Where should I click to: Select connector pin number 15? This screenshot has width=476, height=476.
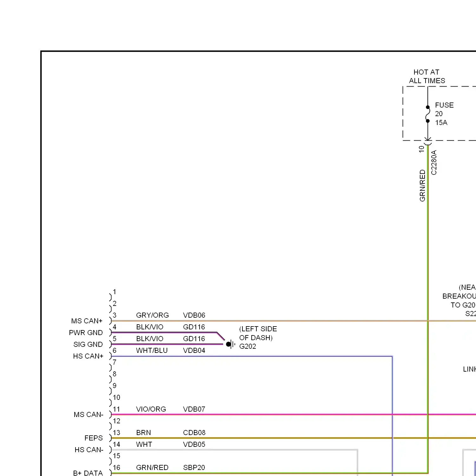tap(116, 456)
